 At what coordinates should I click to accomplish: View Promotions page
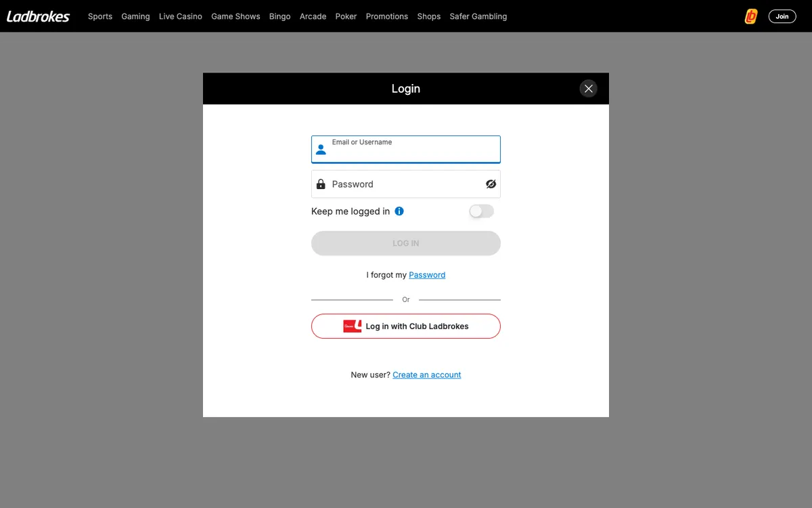click(x=387, y=16)
